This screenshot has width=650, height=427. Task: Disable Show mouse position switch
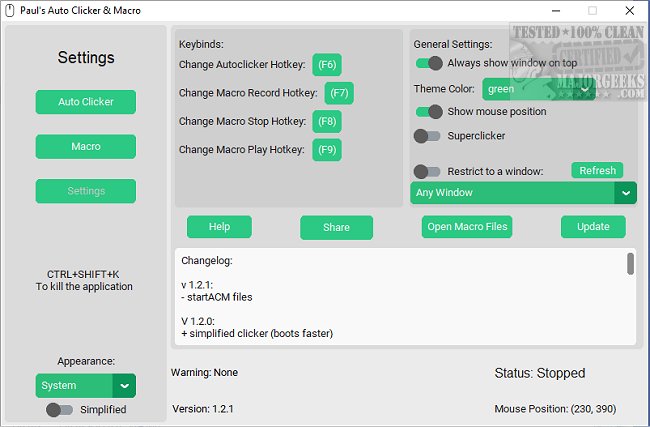(429, 112)
